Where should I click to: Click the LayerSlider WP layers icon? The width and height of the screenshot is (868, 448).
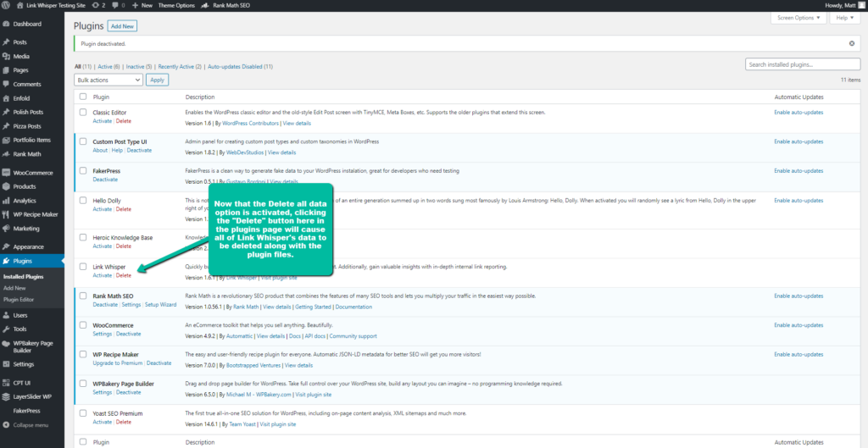click(6, 396)
